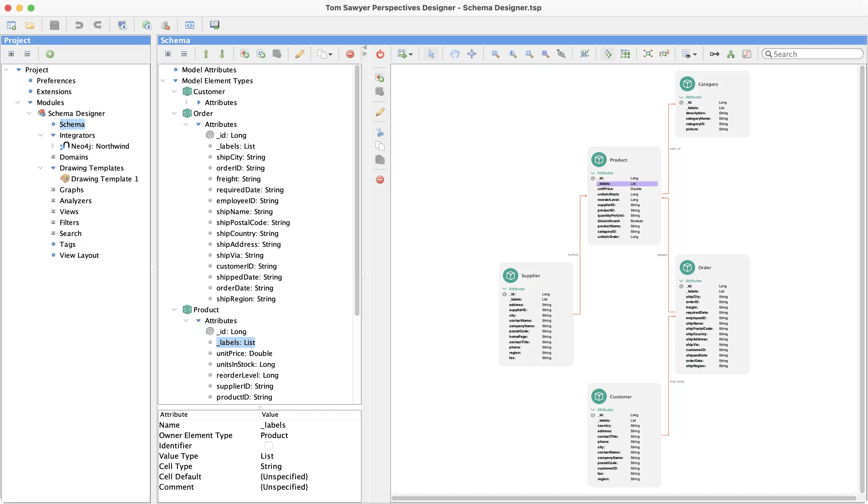Screen dimensions: 868x504
Task: Click the Value Type value List
Action: click(267, 456)
